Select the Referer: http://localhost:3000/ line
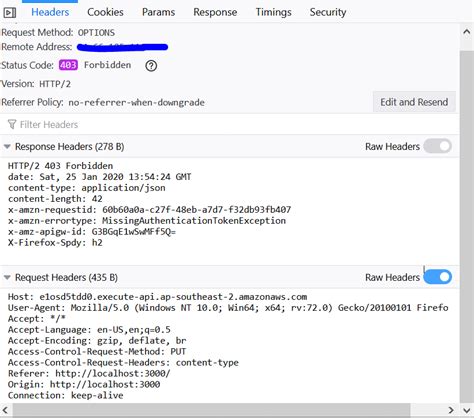This screenshot has width=474, height=418. click(x=89, y=373)
